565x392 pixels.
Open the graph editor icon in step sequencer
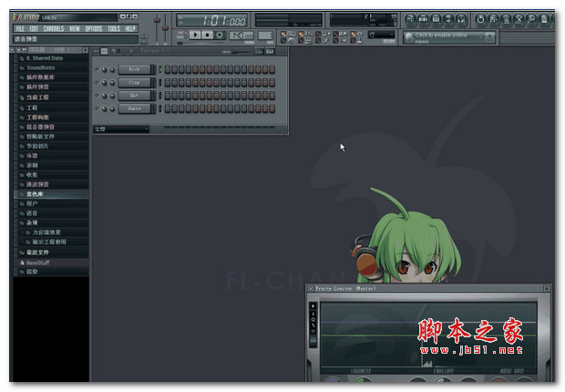[260, 51]
